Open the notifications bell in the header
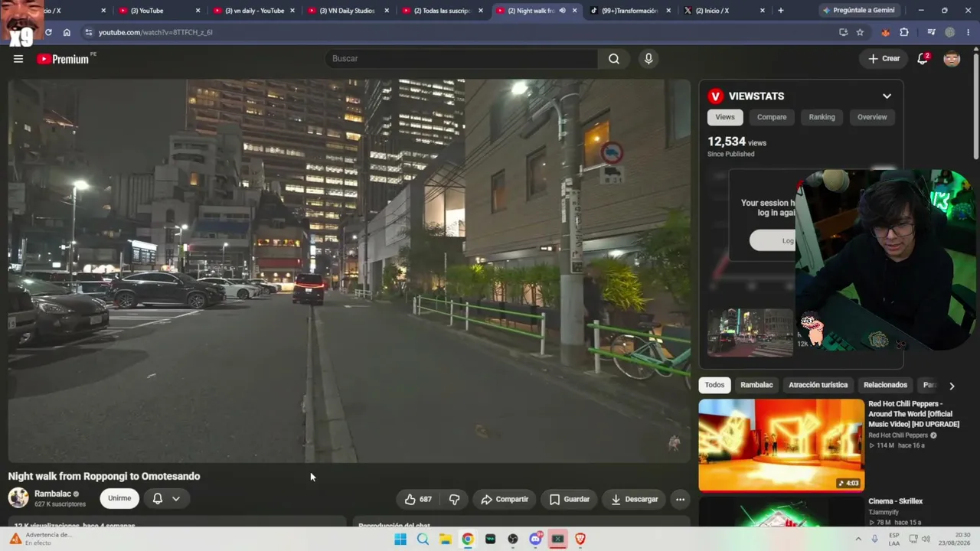This screenshot has width=980, height=551. 923,59
